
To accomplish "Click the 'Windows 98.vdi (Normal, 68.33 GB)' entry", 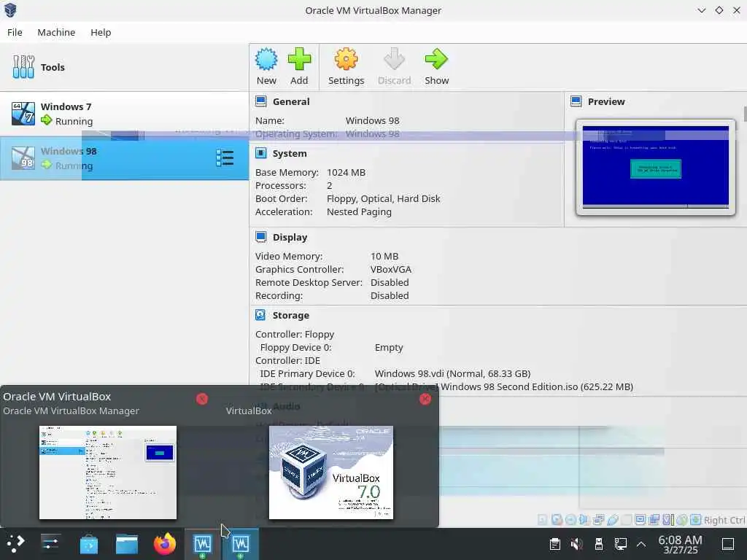I will [452, 373].
